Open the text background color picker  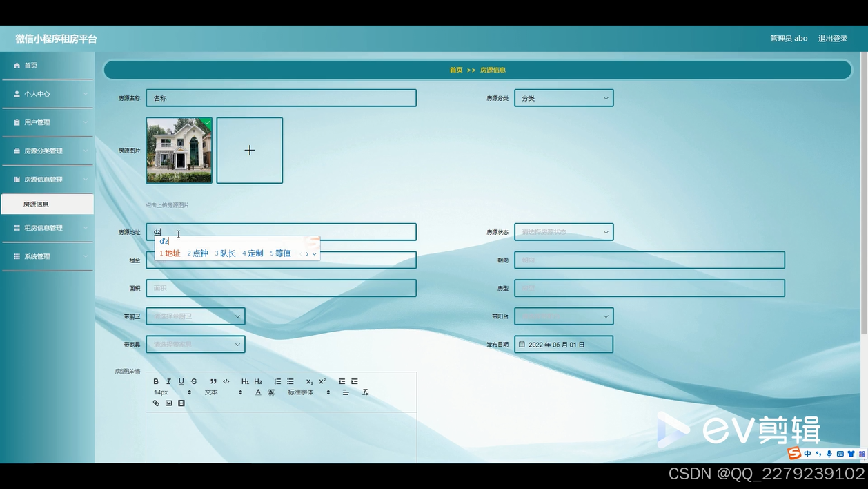[271, 392]
